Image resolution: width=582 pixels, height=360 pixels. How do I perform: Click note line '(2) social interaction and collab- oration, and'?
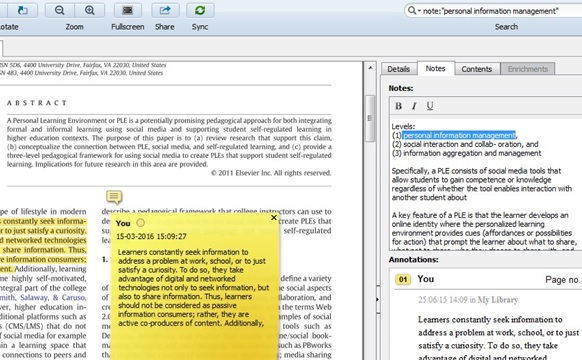(x=465, y=144)
